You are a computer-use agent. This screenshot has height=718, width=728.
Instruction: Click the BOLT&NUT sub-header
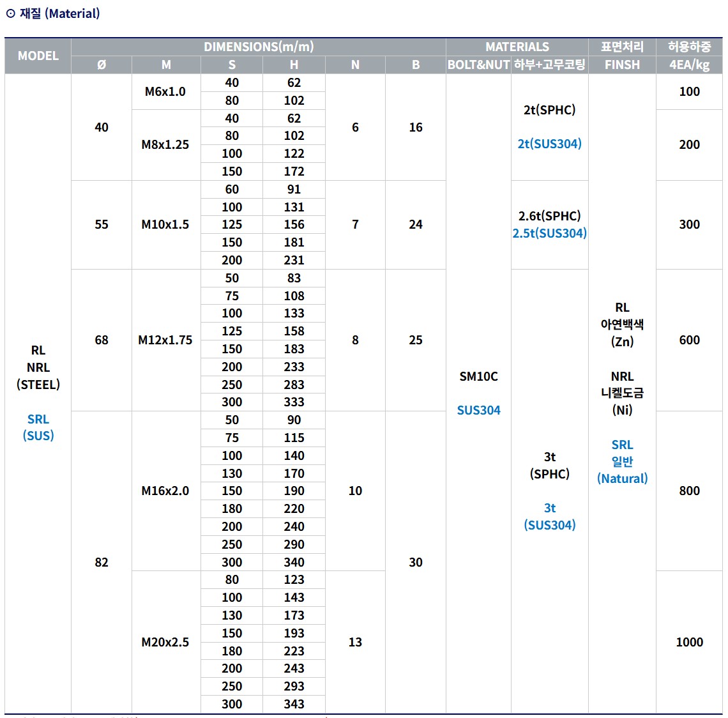pyautogui.click(x=478, y=65)
